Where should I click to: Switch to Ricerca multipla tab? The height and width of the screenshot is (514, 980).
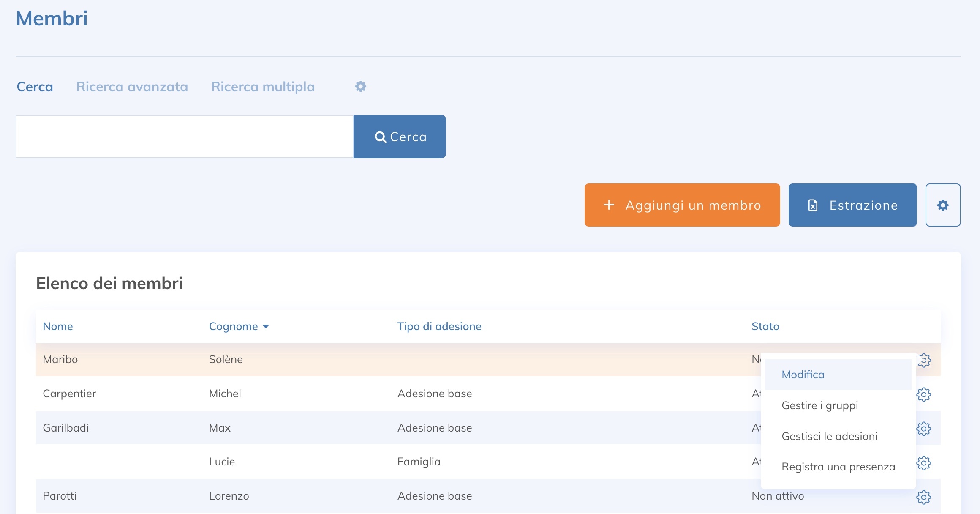point(263,87)
